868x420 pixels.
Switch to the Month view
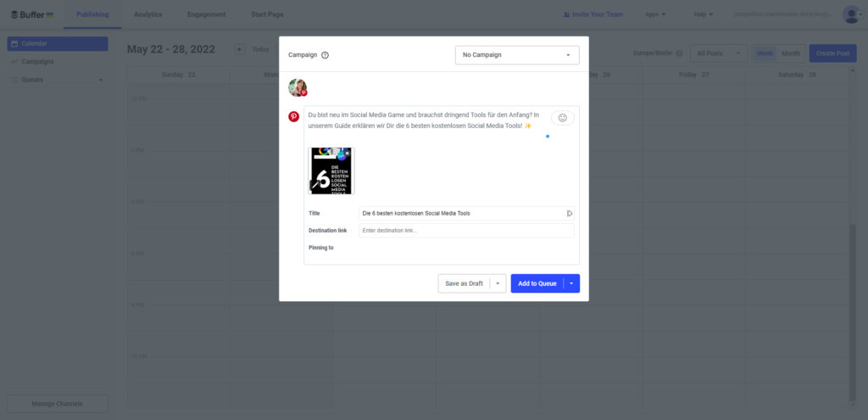tap(791, 53)
